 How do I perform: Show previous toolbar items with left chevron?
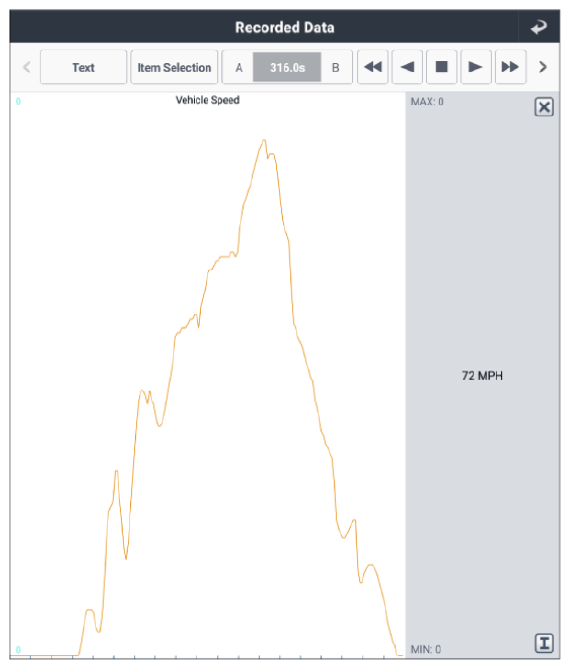(x=27, y=67)
